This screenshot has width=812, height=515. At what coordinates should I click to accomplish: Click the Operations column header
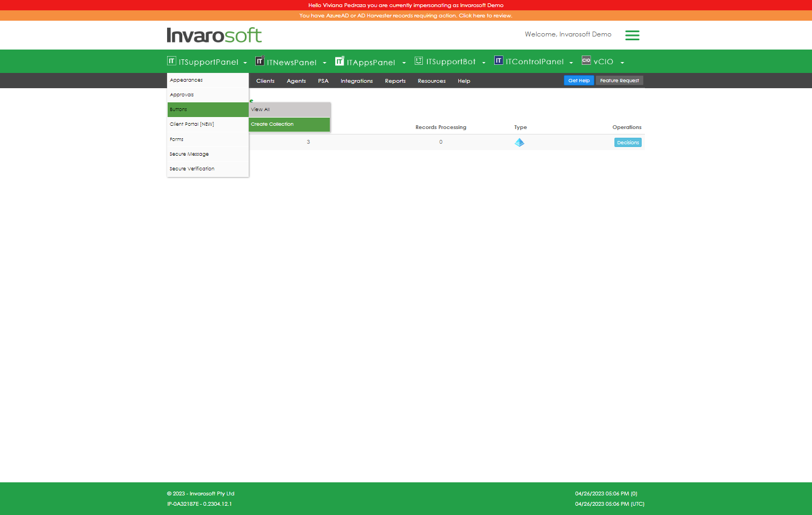(626, 127)
